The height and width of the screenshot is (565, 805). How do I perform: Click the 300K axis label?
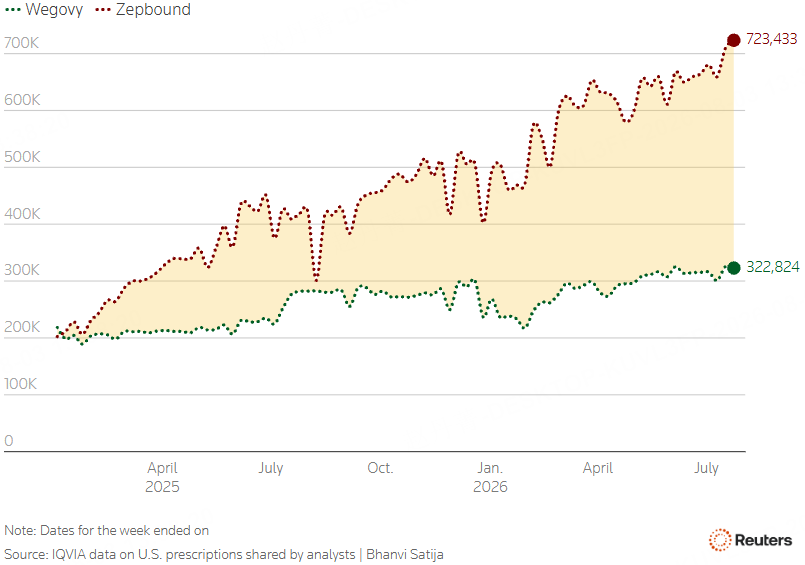pos(22,270)
